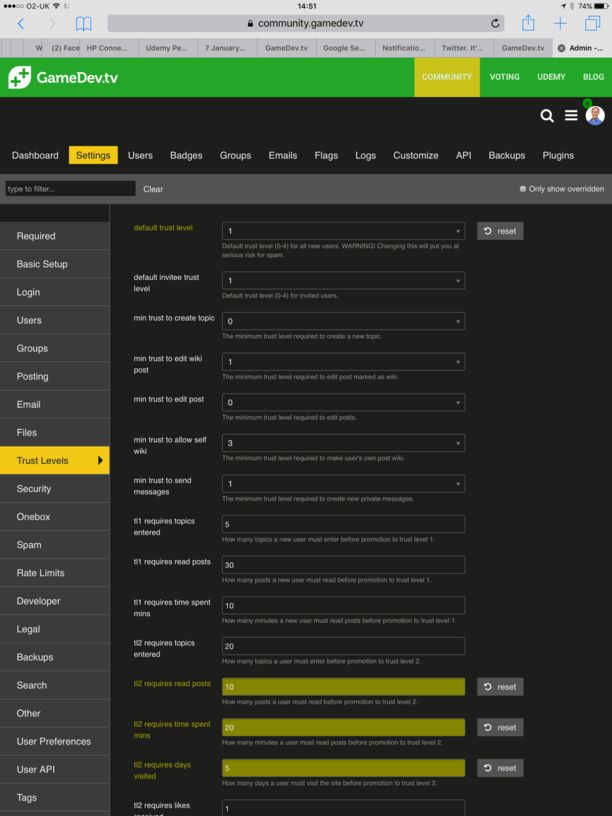
Task: Open Emails admin tab
Action: tap(283, 155)
